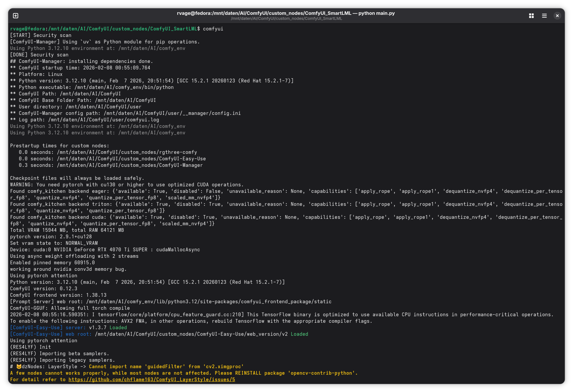Click the green Loaded text after v1.3.7
Screen dimensions: 573x392
click(x=118, y=327)
